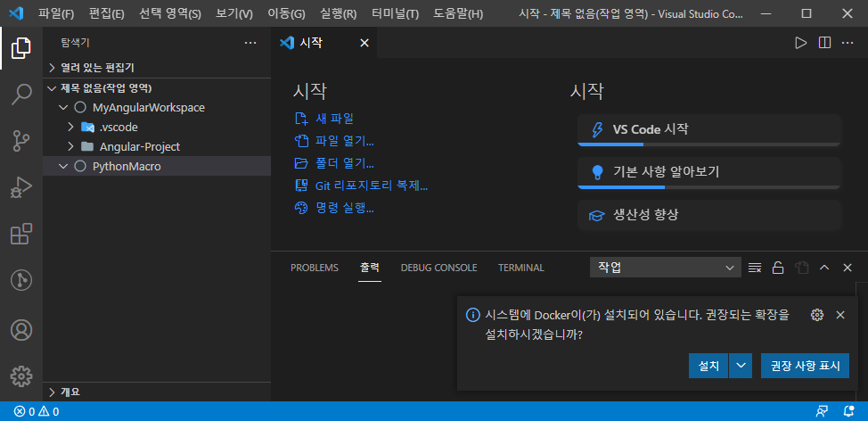Viewport: 868px width, 421px height.
Task: Open notification settings gear
Action: (x=816, y=315)
